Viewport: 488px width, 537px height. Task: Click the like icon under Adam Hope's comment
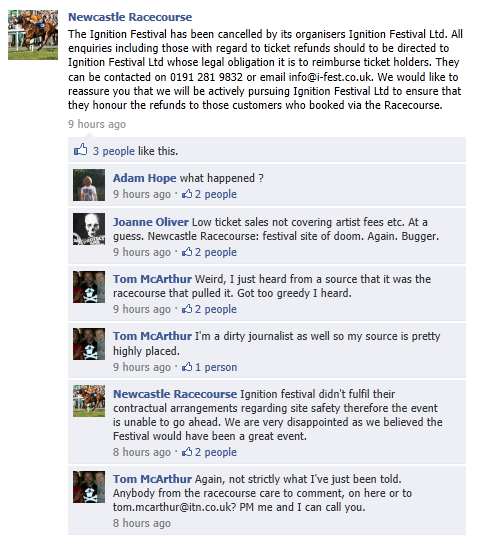click(x=187, y=194)
